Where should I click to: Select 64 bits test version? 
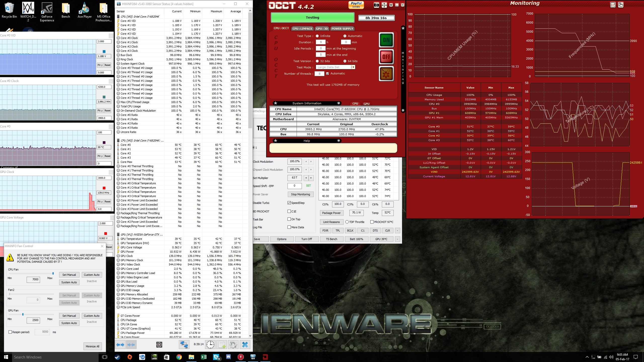point(345,61)
